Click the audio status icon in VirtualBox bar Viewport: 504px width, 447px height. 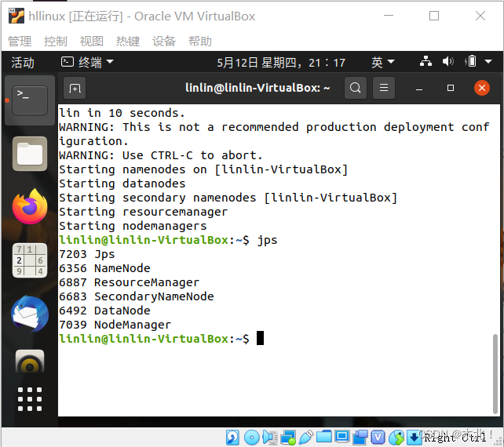click(270, 438)
